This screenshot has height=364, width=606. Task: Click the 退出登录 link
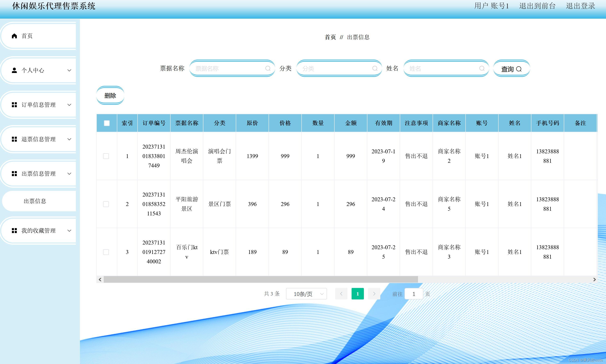click(x=580, y=6)
